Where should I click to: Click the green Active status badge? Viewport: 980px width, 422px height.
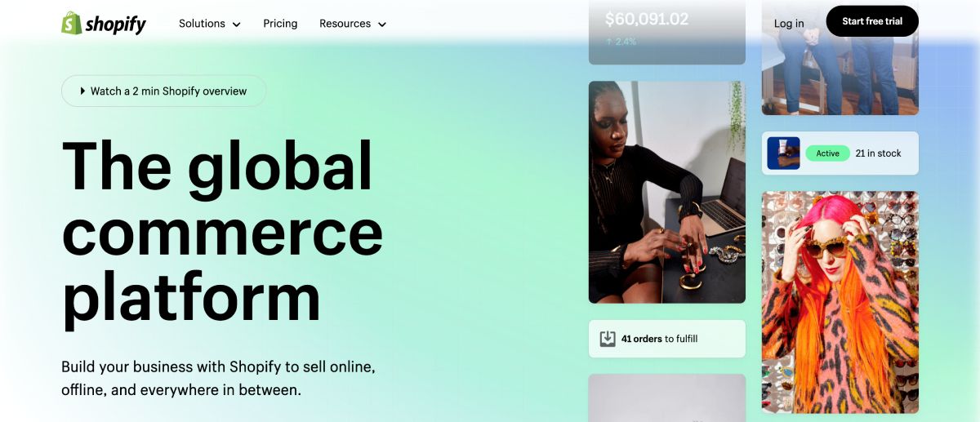tap(827, 153)
